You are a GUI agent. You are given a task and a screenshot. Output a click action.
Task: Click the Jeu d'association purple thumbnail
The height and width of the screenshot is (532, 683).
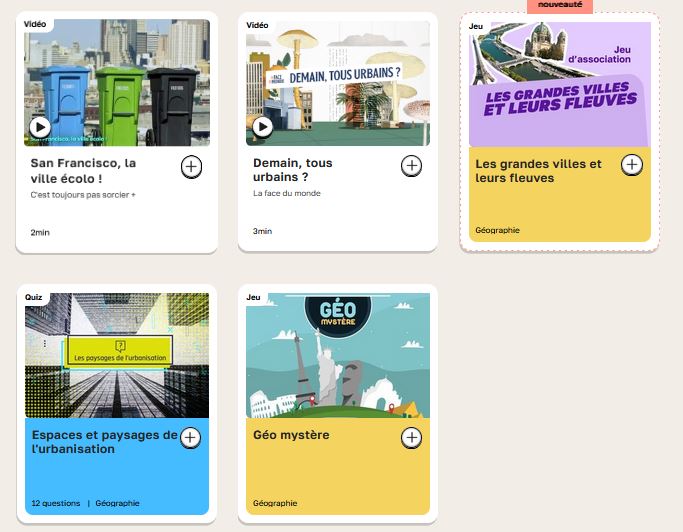click(560, 84)
